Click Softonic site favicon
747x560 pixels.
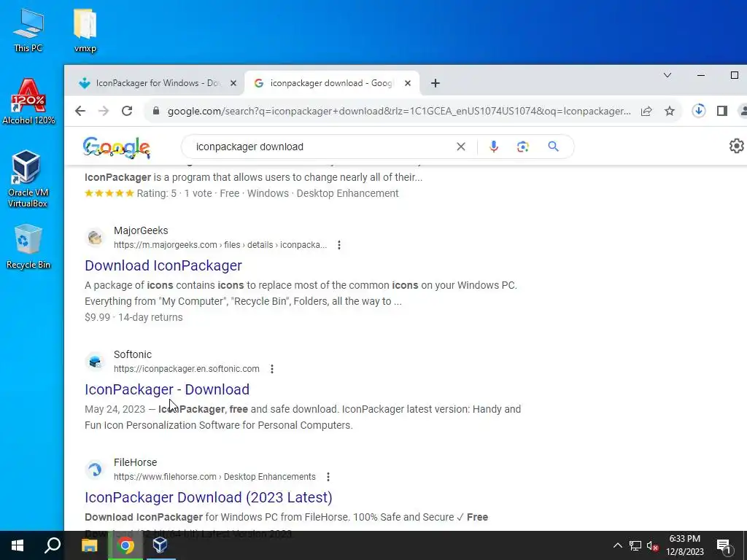(95, 362)
